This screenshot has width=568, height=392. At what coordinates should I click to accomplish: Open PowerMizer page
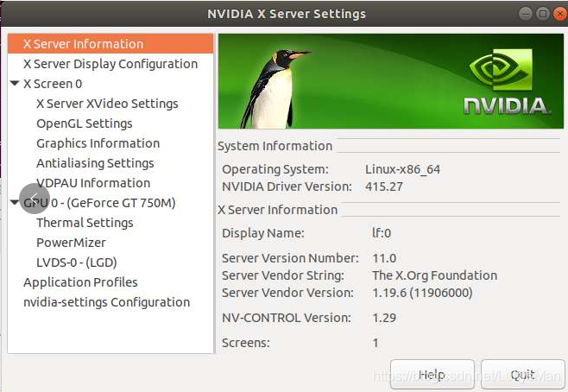pos(72,243)
